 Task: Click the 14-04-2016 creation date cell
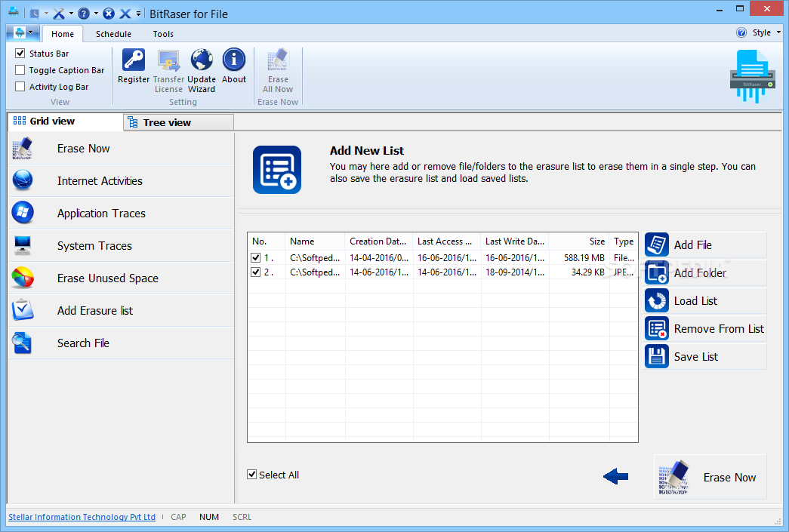379,258
